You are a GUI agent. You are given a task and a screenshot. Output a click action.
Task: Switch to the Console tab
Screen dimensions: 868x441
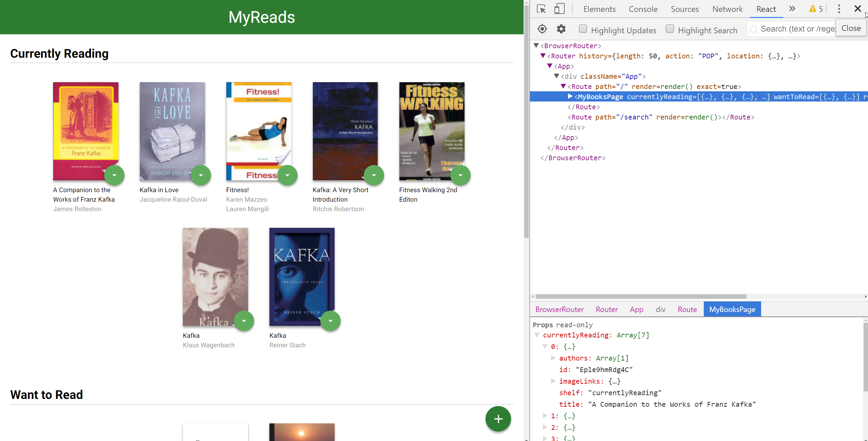(643, 9)
